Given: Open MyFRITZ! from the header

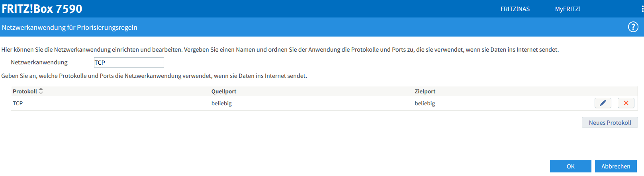Looking at the screenshot, I should click(x=568, y=9).
